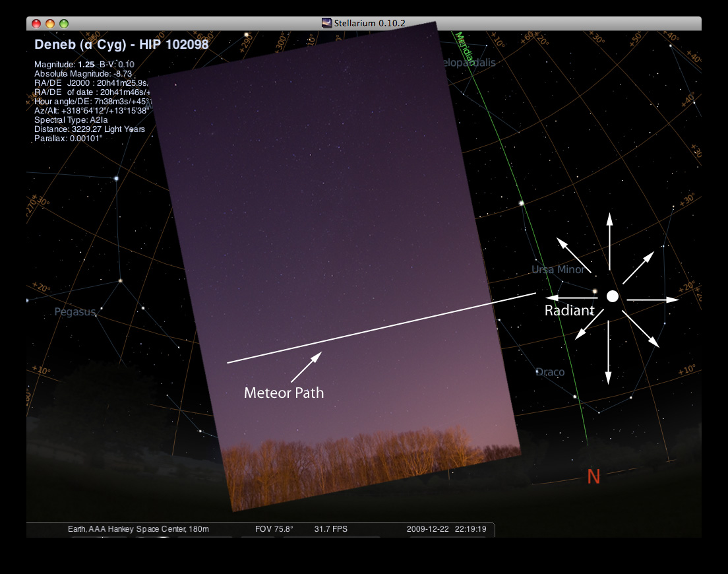Click the 31.7 FPS status entry

tap(330, 529)
